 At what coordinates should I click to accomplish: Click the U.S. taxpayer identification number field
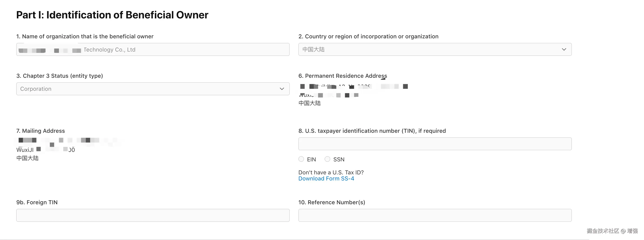(x=435, y=144)
